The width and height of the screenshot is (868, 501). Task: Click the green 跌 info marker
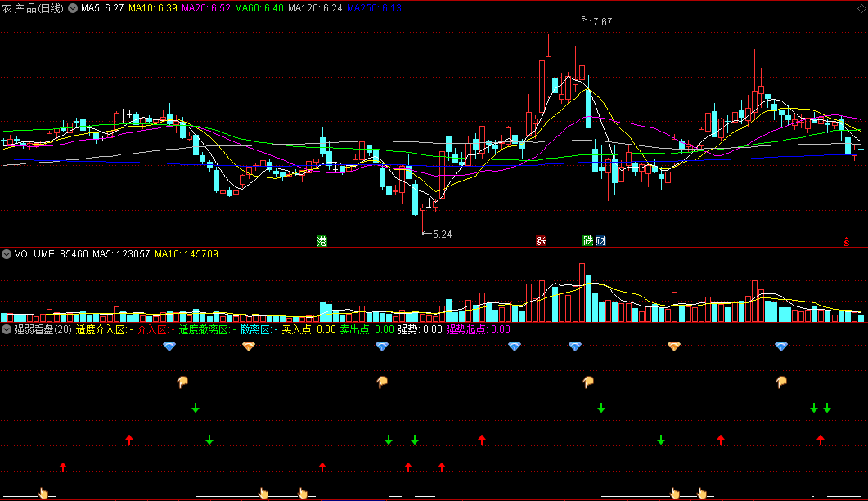pyautogui.click(x=588, y=240)
